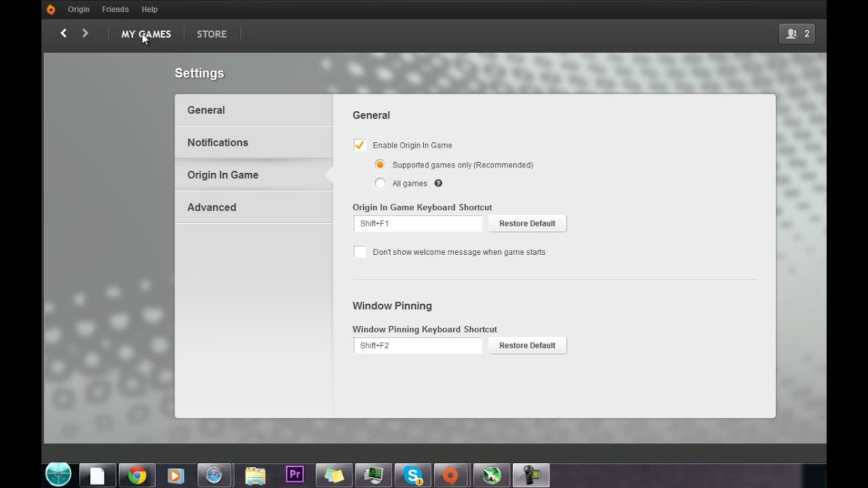Viewport: 868px width, 488px height.
Task: Click the General heading in right pane
Action: point(371,115)
